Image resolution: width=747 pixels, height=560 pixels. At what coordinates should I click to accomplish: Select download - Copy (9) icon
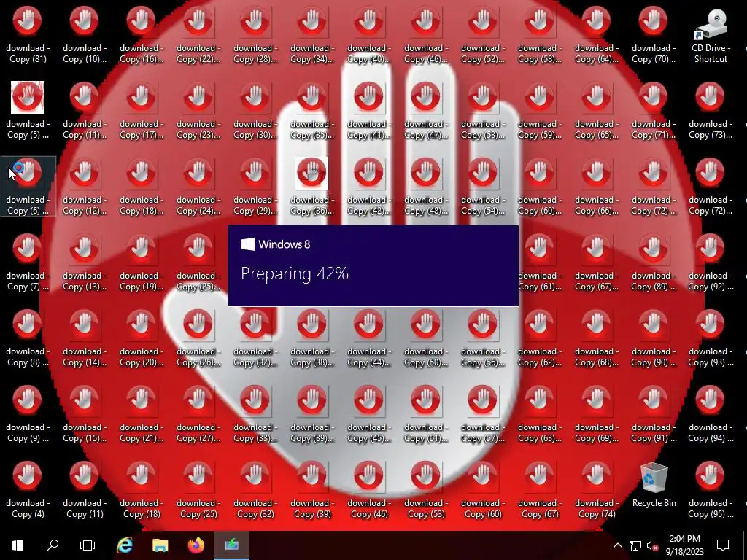click(x=27, y=414)
